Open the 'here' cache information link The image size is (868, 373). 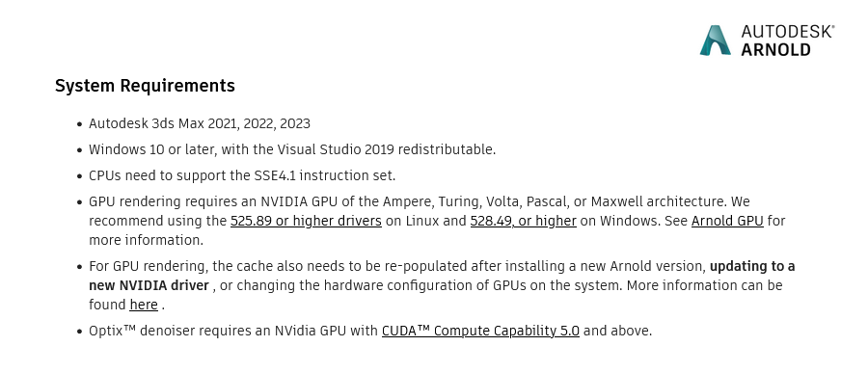[x=144, y=305]
